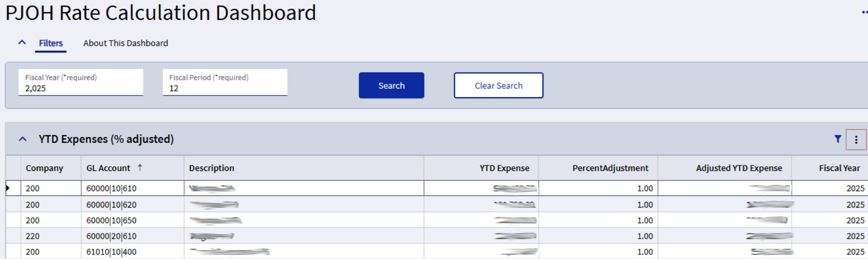Open the top-right more options ellipsis
This screenshot has width=868, height=259.
click(864, 12)
